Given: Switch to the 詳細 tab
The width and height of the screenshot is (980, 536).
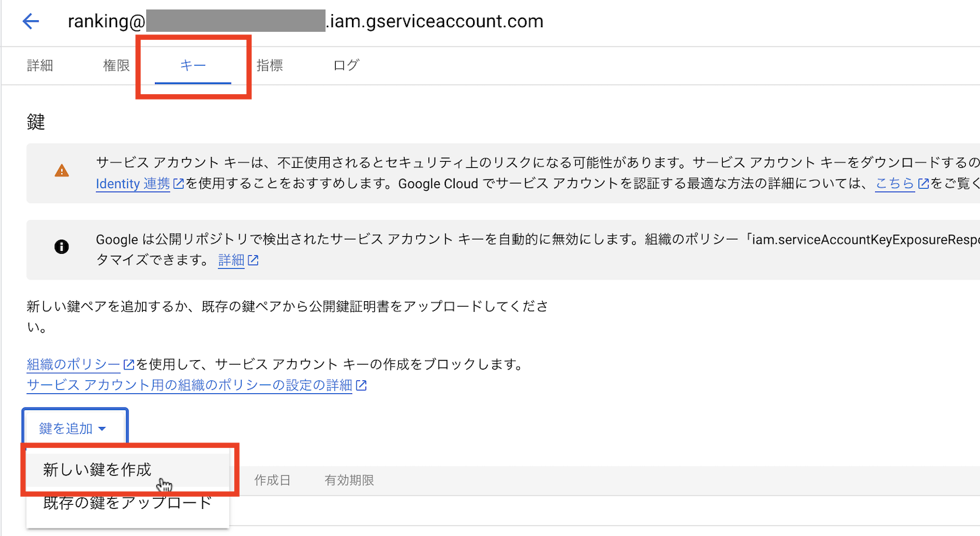Looking at the screenshot, I should [40, 66].
